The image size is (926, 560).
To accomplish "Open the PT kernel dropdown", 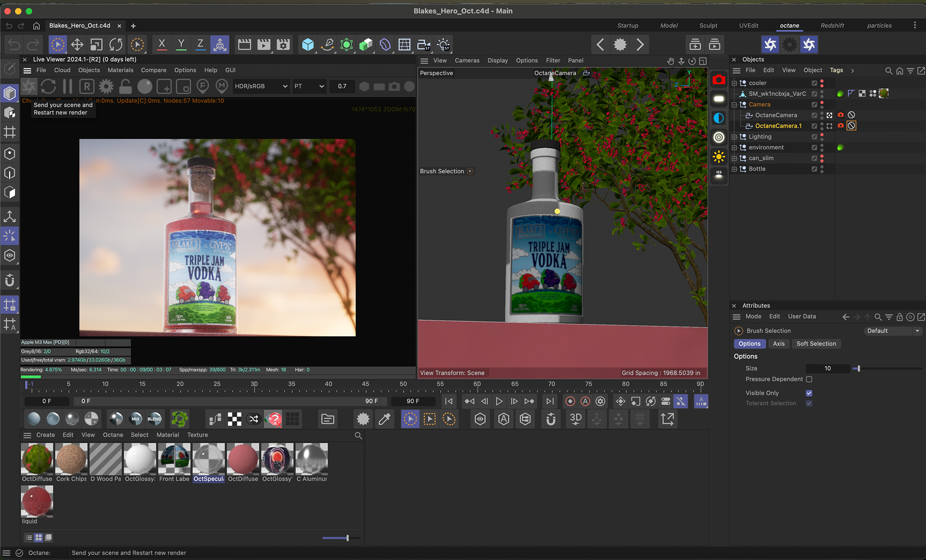I will point(309,86).
